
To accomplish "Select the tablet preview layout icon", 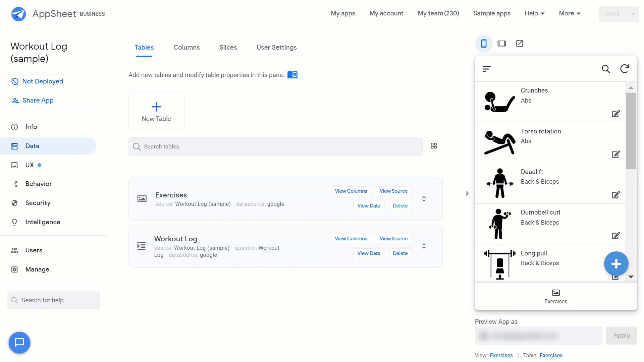I will pyautogui.click(x=501, y=43).
